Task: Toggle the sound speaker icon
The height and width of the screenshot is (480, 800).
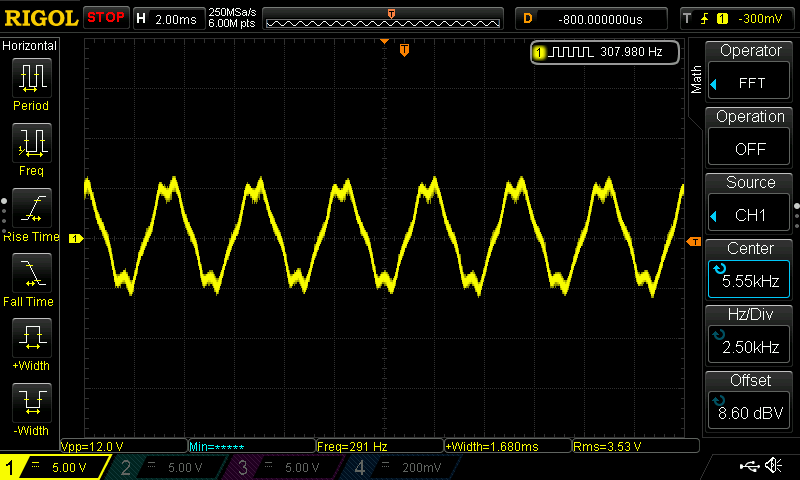Action: coord(773,466)
